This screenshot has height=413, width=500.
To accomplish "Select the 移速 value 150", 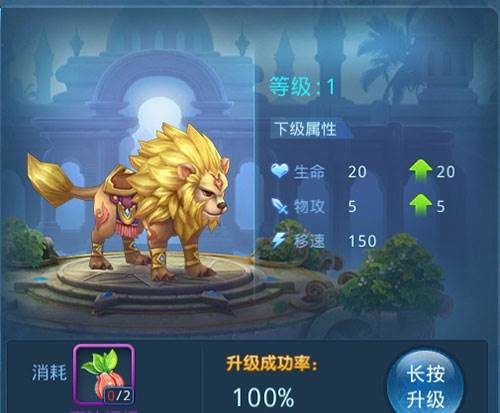I will [x=362, y=241].
